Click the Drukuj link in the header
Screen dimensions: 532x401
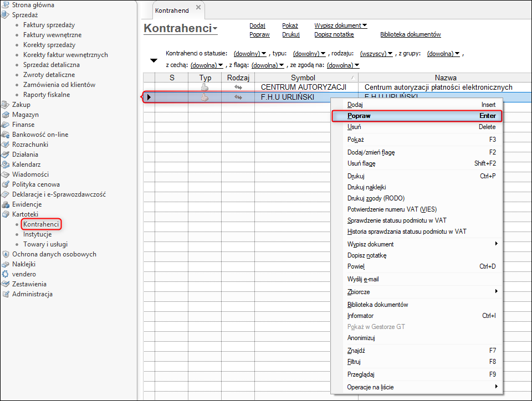pyautogui.click(x=291, y=34)
